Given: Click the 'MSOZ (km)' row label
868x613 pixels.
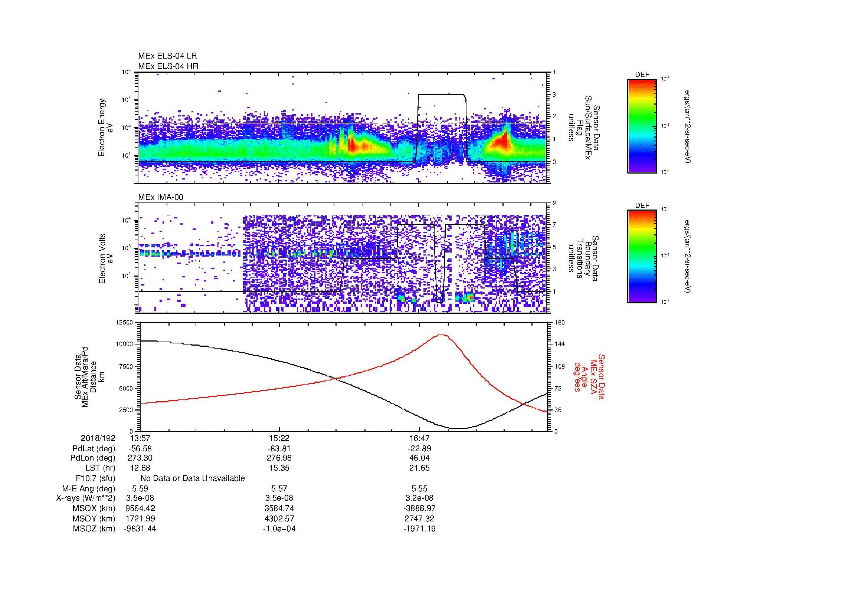Looking at the screenshot, I should tap(94, 529).
